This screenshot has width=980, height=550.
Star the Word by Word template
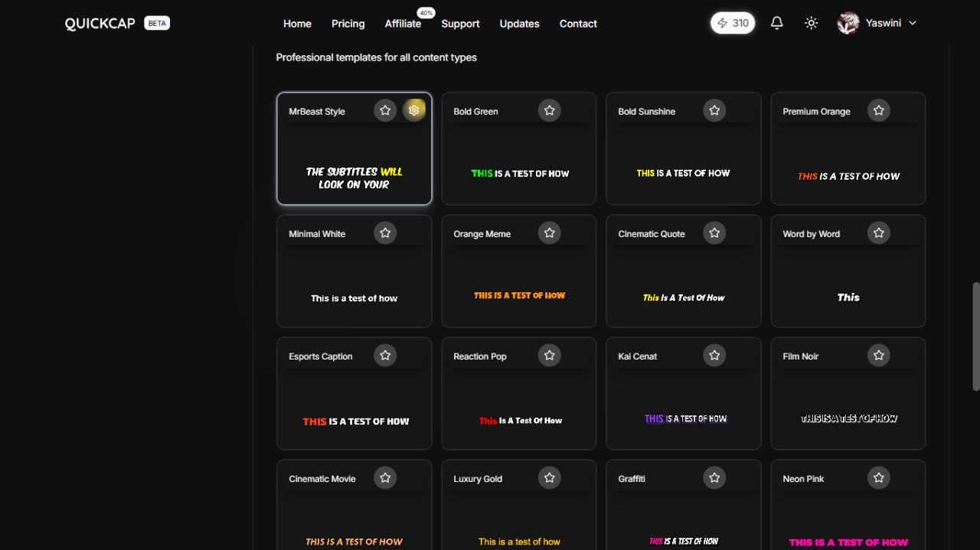[879, 233]
